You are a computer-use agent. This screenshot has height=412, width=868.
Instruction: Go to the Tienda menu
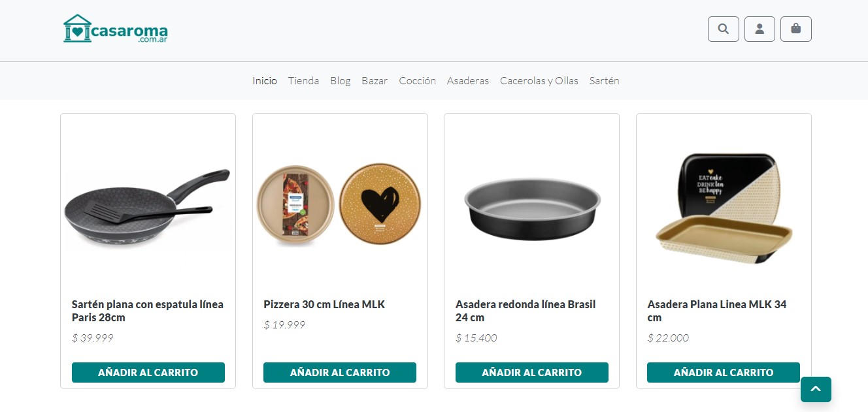[303, 81]
